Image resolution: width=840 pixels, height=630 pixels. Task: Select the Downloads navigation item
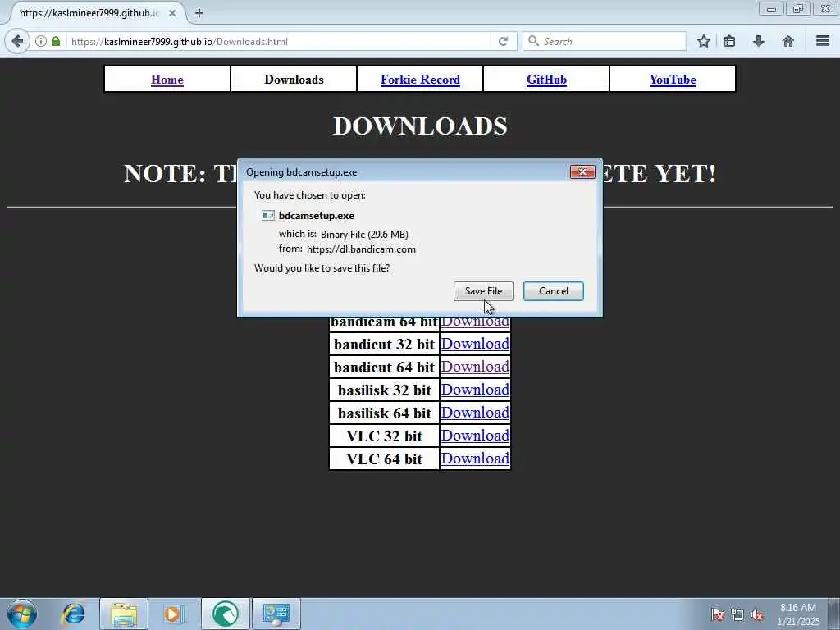point(294,80)
